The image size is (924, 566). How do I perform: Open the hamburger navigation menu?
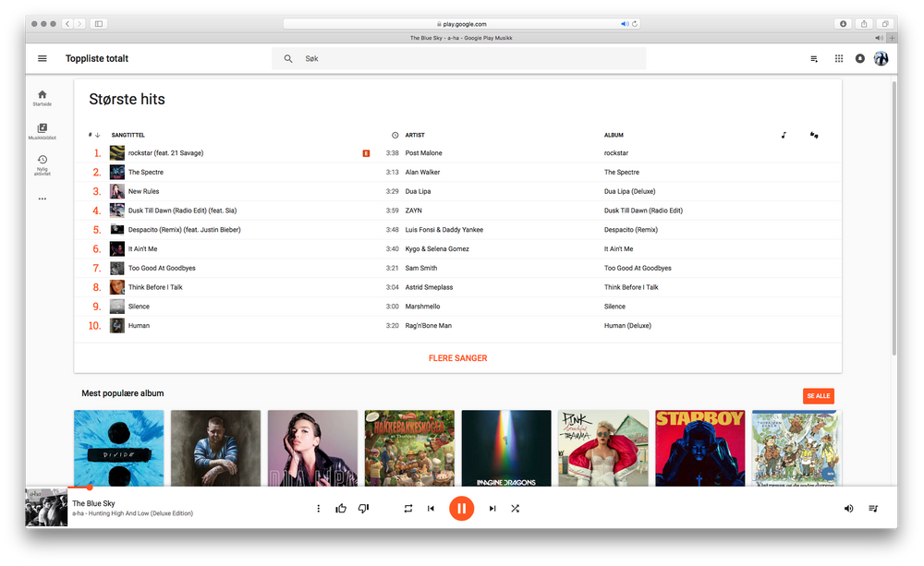[43, 58]
